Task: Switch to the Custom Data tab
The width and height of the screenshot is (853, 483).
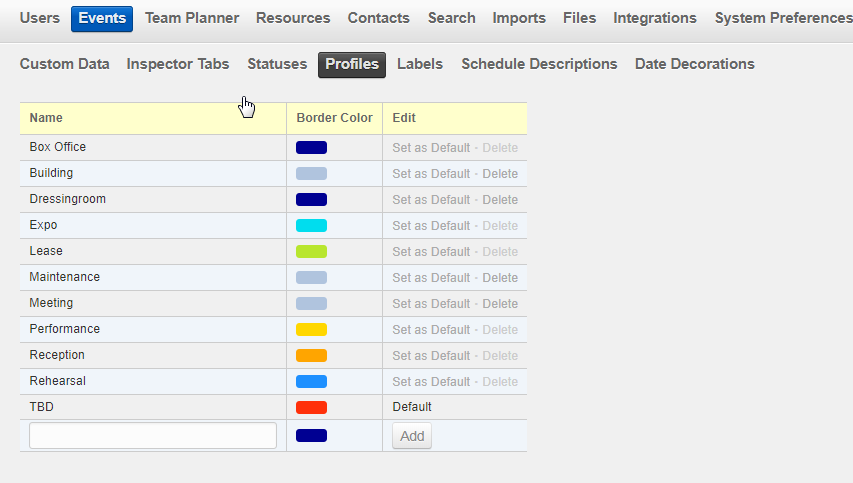Action: point(65,64)
